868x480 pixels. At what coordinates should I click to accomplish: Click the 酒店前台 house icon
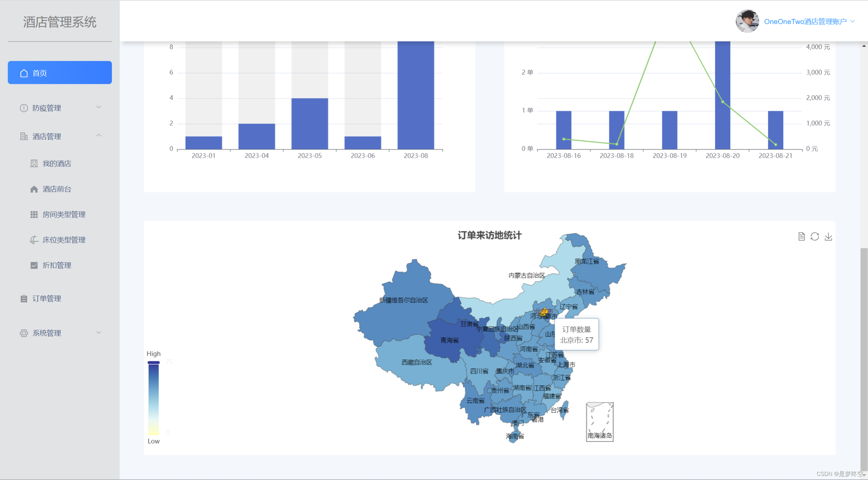pos(34,189)
